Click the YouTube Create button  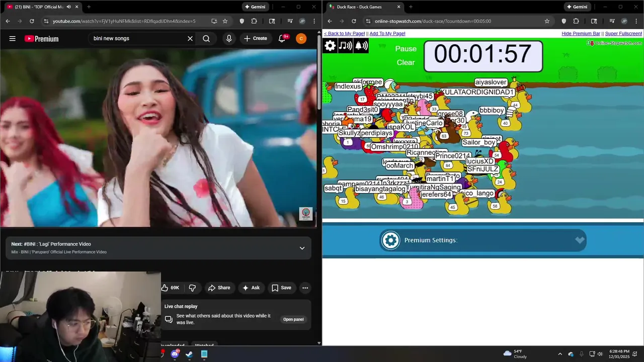point(256,39)
